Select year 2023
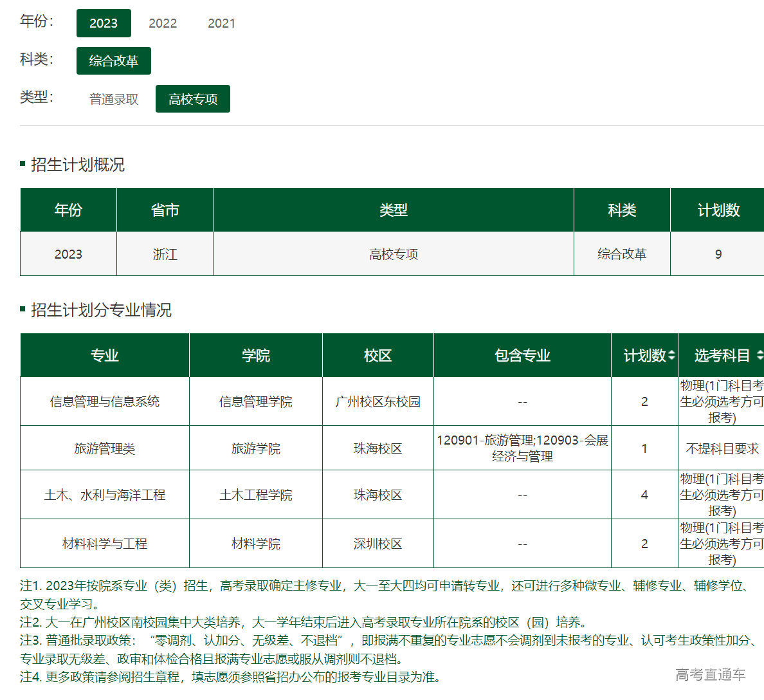Screen dimensions: 764x700 pyautogui.click(x=104, y=23)
